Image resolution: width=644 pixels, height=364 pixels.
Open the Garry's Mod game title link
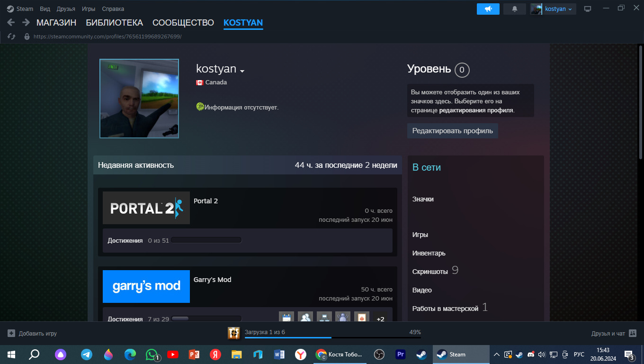click(213, 280)
